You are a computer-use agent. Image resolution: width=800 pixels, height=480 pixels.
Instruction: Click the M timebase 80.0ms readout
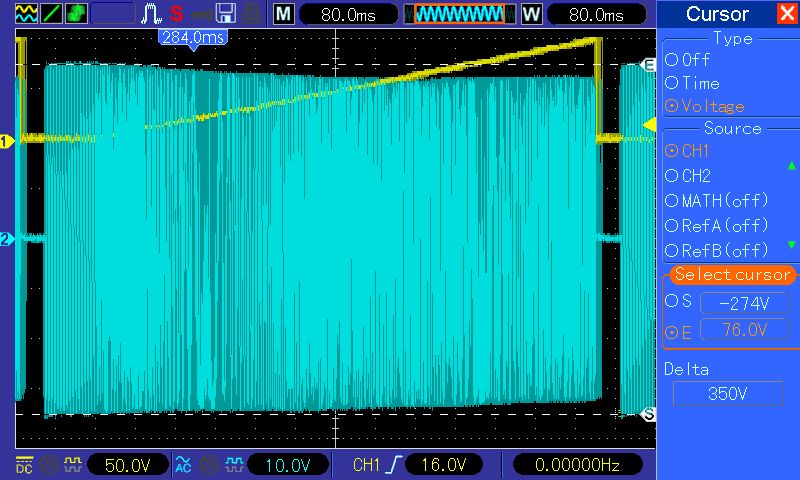(x=343, y=14)
